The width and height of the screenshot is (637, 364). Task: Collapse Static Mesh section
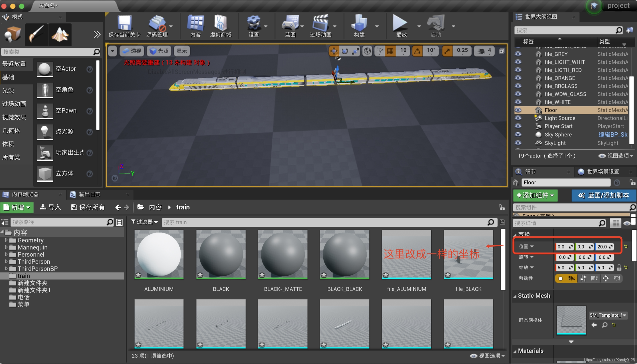tap(515, 296)
